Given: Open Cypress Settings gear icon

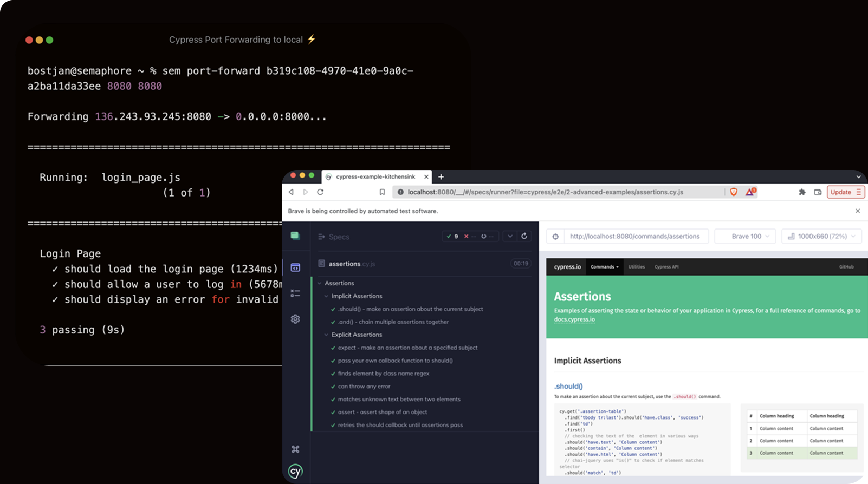Looking at the screenshot, I should pyautogui.click(x=295, y=319).
